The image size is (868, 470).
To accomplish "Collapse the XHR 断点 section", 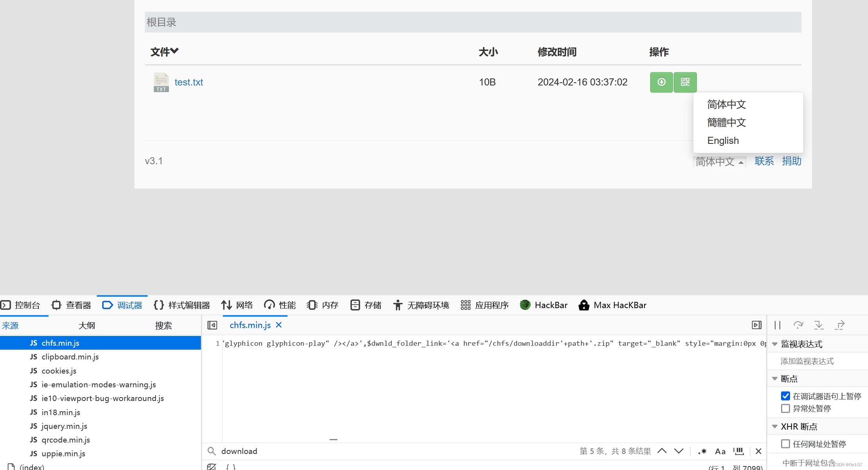I will pyautogui.click(x=774, y=426).
